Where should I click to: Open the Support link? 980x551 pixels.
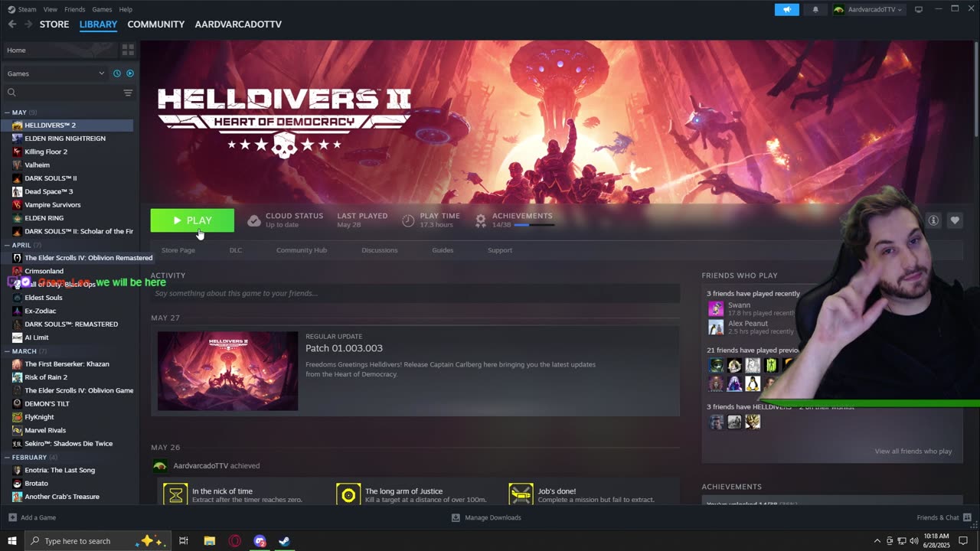pyautogui.click(x=500, y=250)
